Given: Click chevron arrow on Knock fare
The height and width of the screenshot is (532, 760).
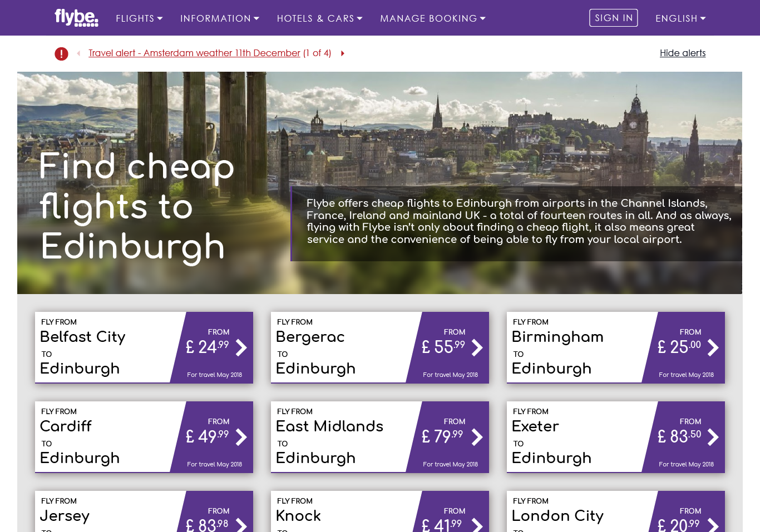Looking at the screenshot, I should click(x=477, y=525).
